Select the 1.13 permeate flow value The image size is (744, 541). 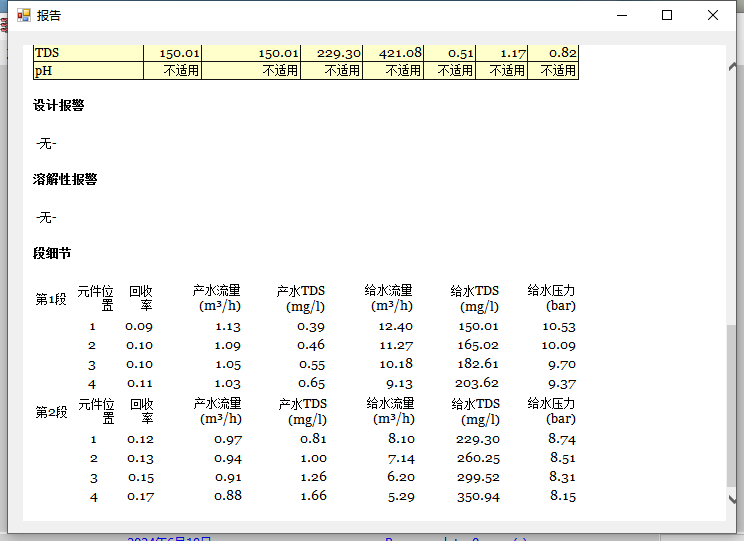click(227, 326)
